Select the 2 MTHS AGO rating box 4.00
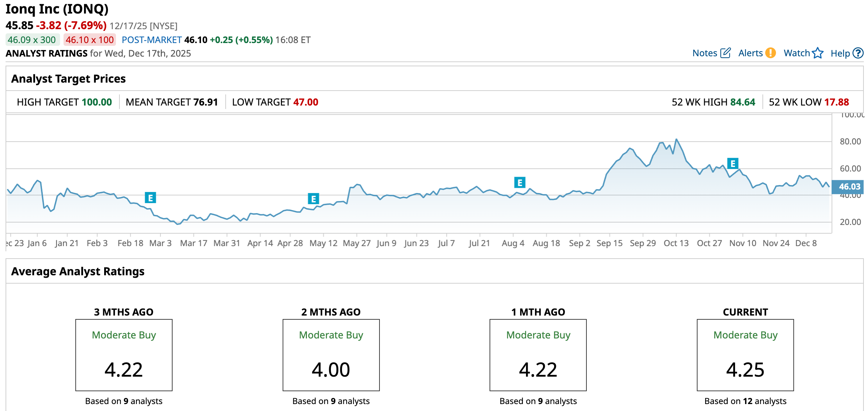Viewport: 868px width, 411px height. (331, 355)
